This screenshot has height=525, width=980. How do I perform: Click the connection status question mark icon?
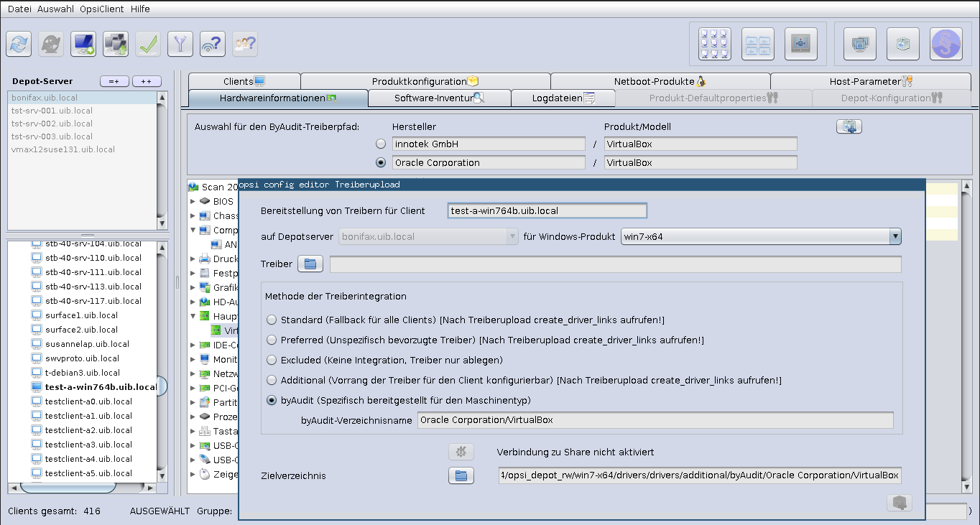pyautogui.click(x=213, y=44)
